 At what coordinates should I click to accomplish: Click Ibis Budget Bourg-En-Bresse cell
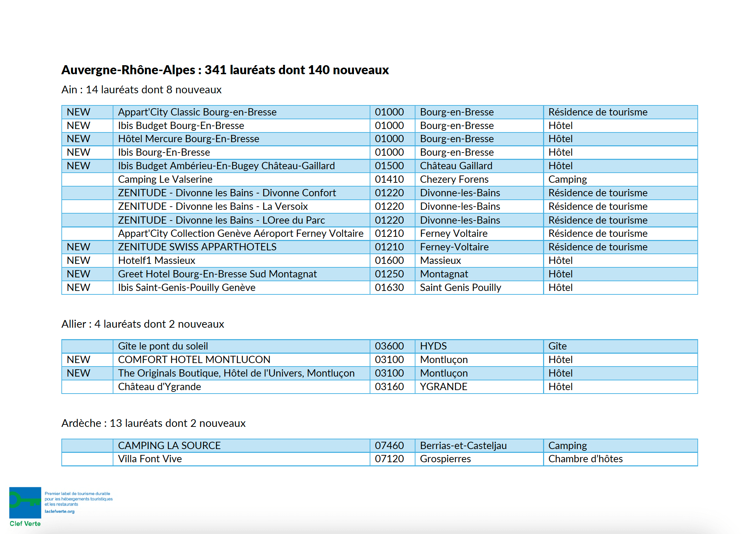coord(241,126)
